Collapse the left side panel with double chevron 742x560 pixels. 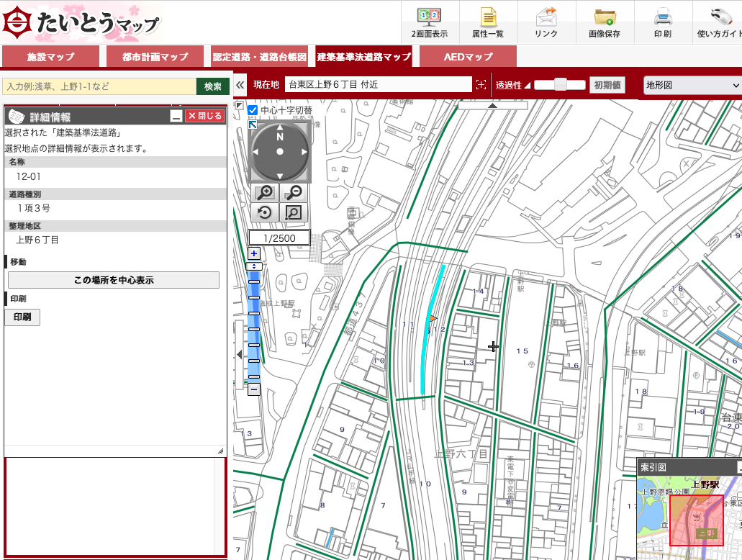click(240, 85)
